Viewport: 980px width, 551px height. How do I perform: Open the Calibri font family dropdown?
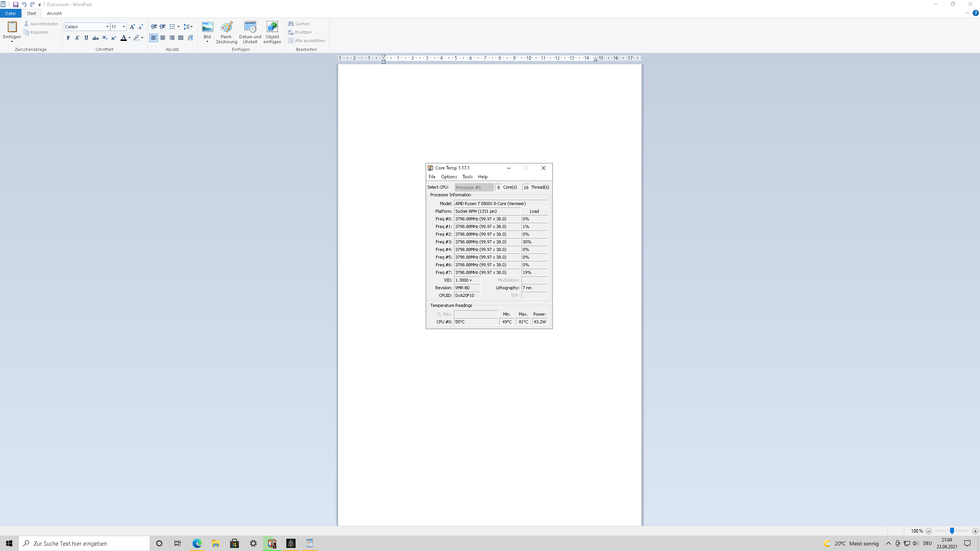107,27
